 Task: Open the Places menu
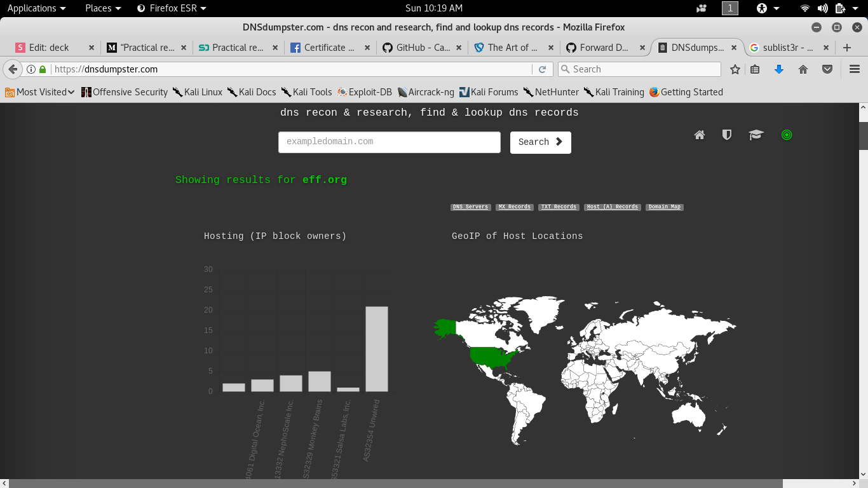103,8
